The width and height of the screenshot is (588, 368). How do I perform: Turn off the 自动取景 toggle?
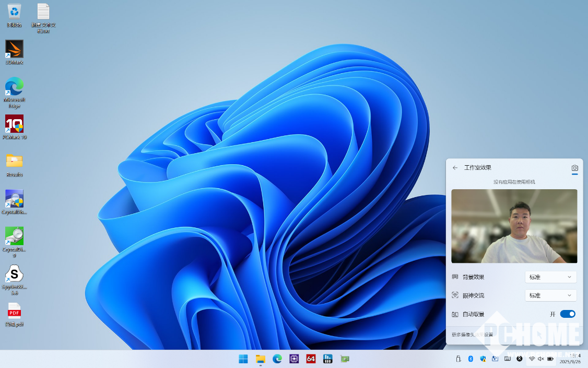click(567, 314)
